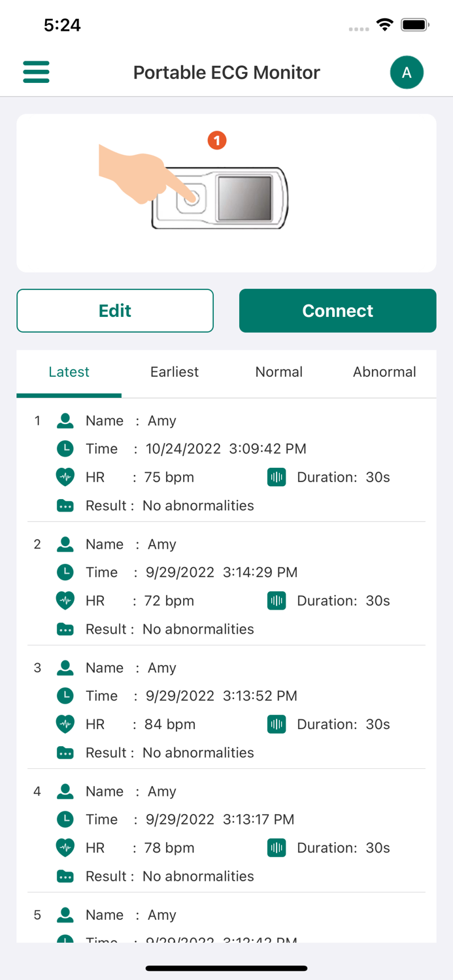This screenshot has height=980, width=453.
Task: Select the heart icon beside 84 bpm
Action: [x=65, y=724]
